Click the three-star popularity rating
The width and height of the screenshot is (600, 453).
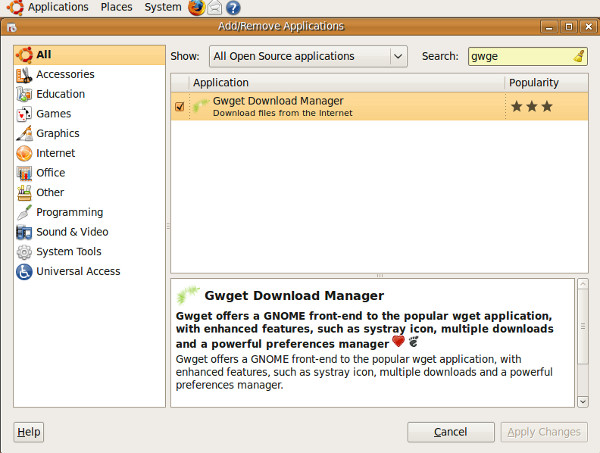pos(532,106)
